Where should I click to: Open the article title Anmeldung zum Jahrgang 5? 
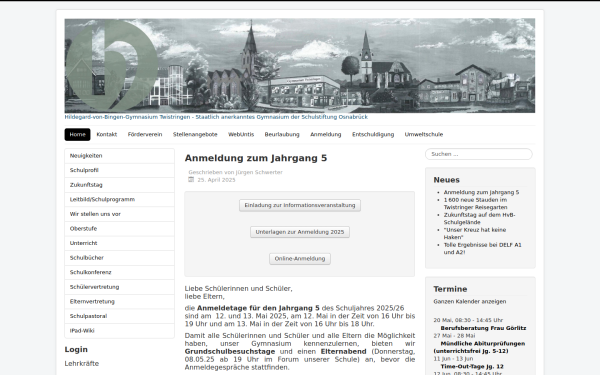256,158
